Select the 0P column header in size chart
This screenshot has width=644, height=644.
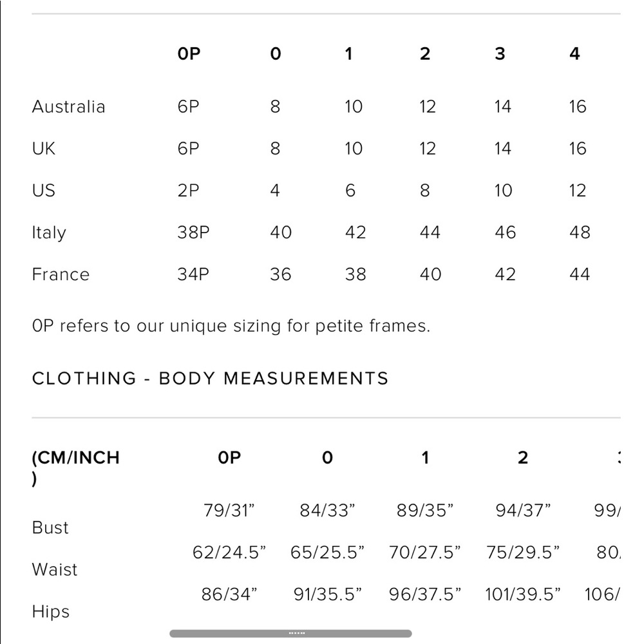pyautogui.click(x=189, y=54)
